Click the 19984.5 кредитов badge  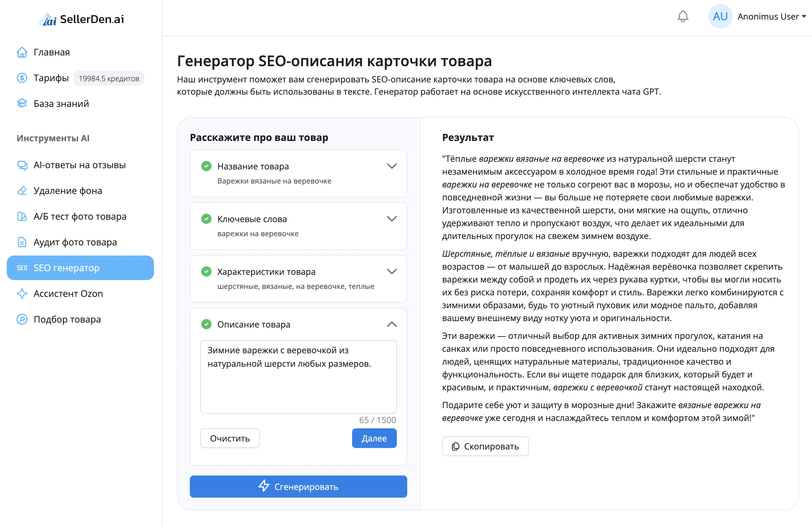click(x=109, y=78)
